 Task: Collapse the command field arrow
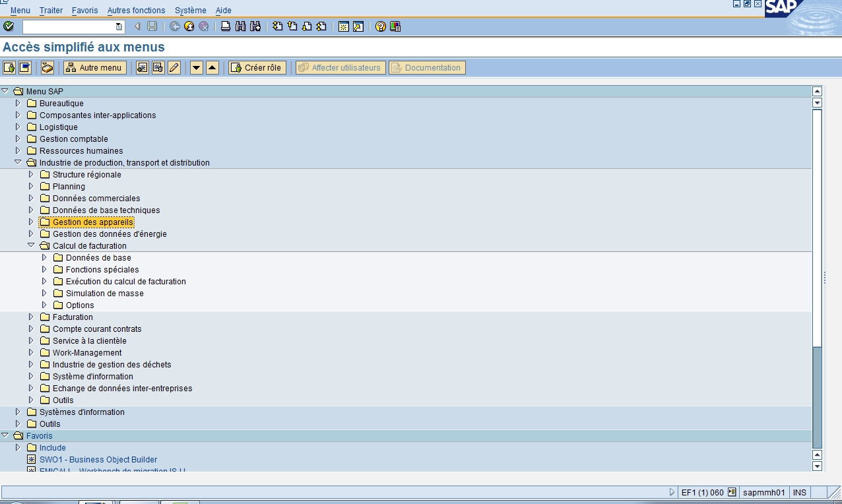[x=137, y=26]
